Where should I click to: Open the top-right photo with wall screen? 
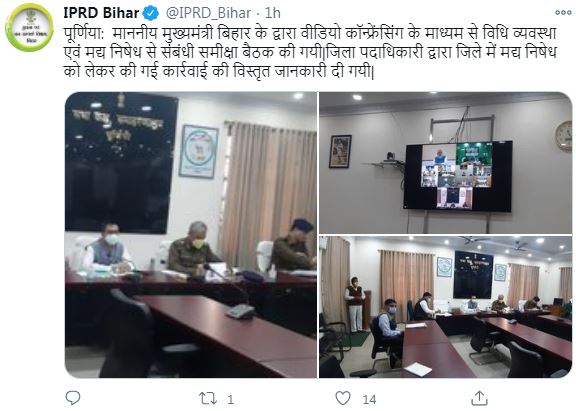tap(445, 163)
